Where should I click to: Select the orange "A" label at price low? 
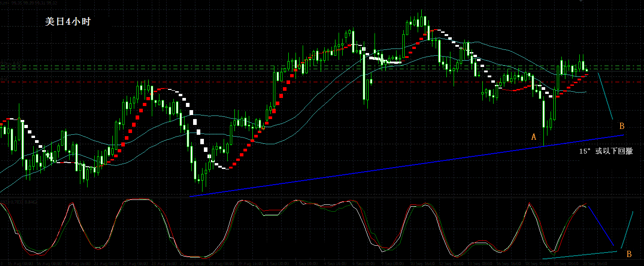[x=534, y=137]
